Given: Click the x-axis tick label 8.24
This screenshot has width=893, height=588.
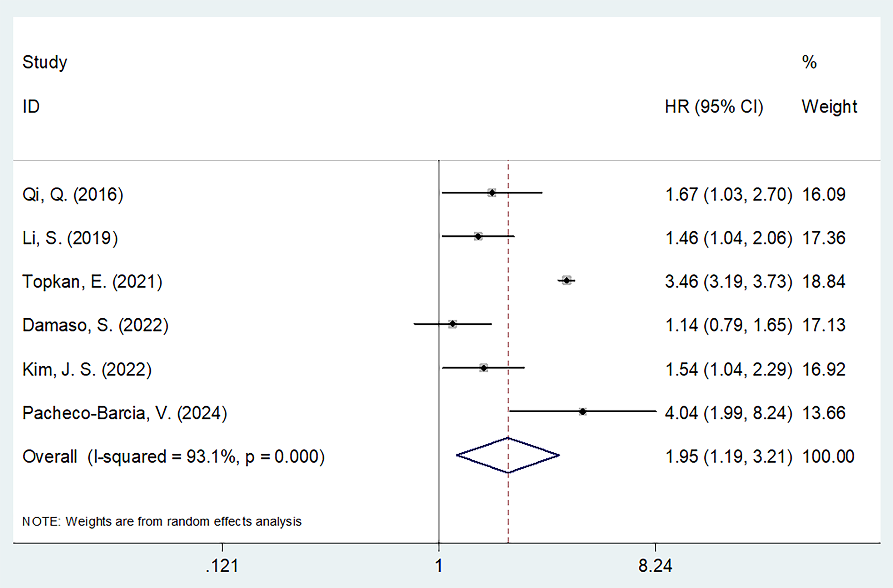Looking at the screenshot, I should [x=655, y=565].
